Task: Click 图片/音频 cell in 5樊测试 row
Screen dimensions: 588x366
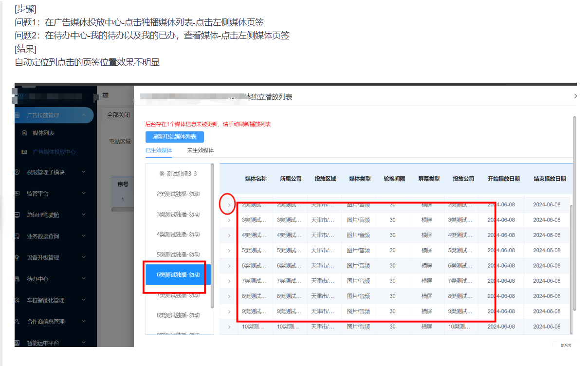Action: pos(358,251)
